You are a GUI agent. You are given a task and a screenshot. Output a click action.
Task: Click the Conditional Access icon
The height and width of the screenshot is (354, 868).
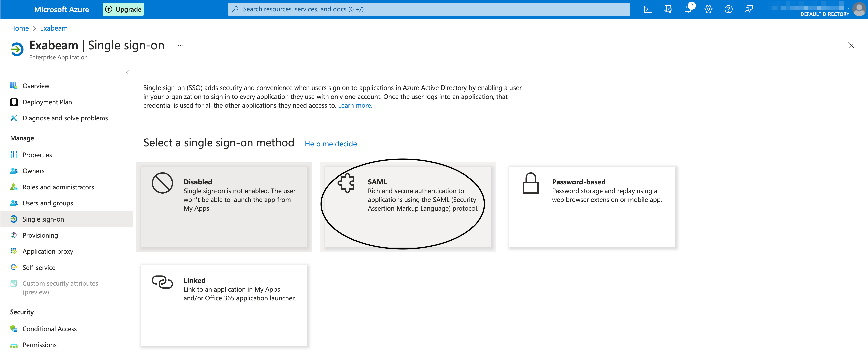click(x=14, y=328)
